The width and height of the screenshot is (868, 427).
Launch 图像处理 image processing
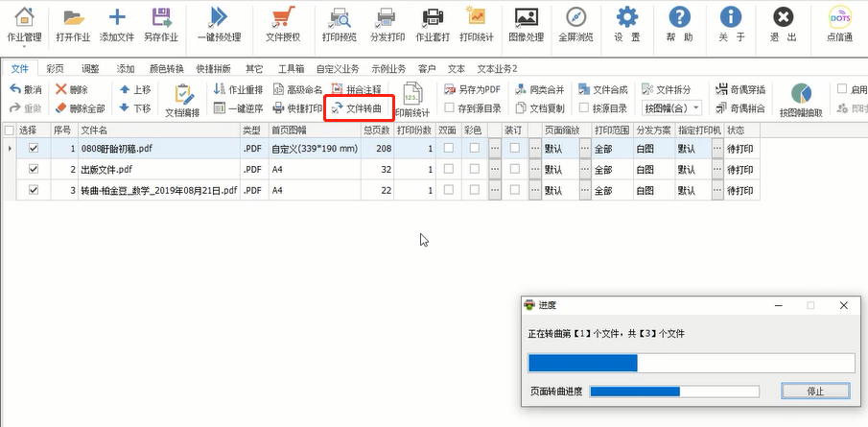click(x=525, y=18)
